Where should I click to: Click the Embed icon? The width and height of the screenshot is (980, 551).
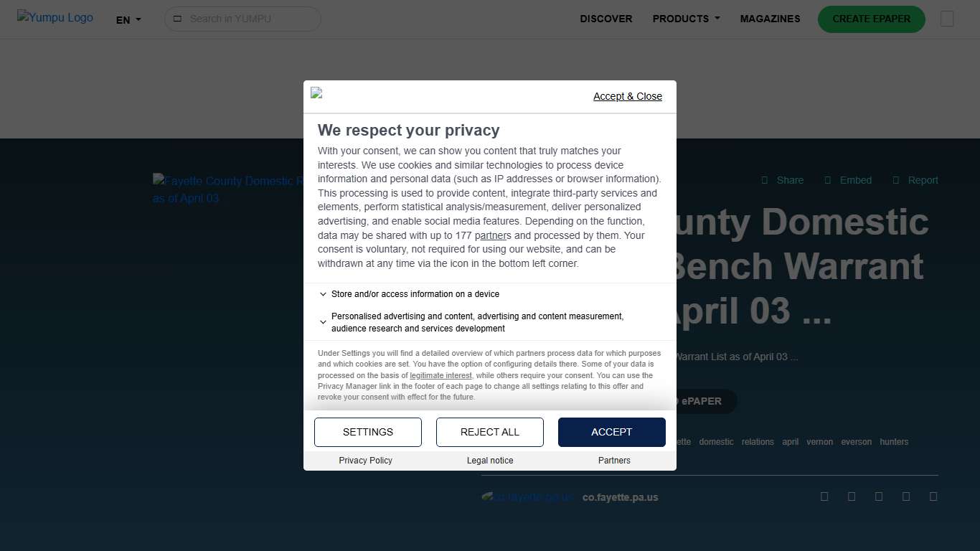828,180
